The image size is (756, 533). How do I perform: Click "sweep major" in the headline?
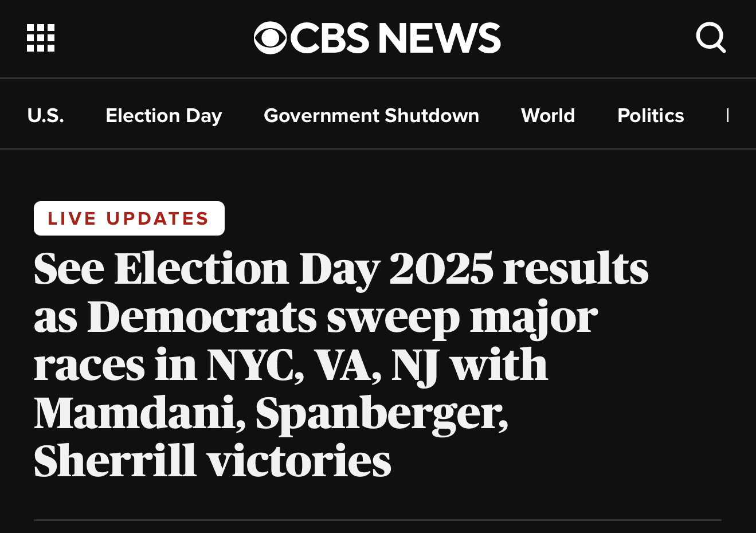point(461,317)
